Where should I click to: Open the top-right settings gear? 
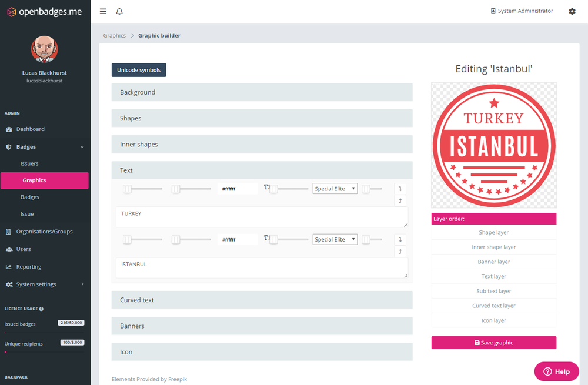pyautogui.click(x=572, y=11)
